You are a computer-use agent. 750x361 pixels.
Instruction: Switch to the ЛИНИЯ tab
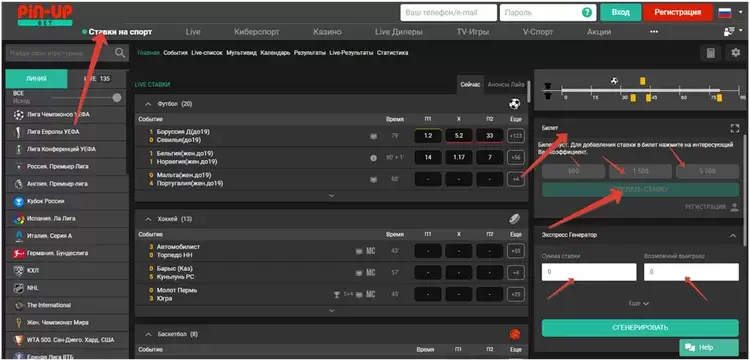(x=36, y=79)
